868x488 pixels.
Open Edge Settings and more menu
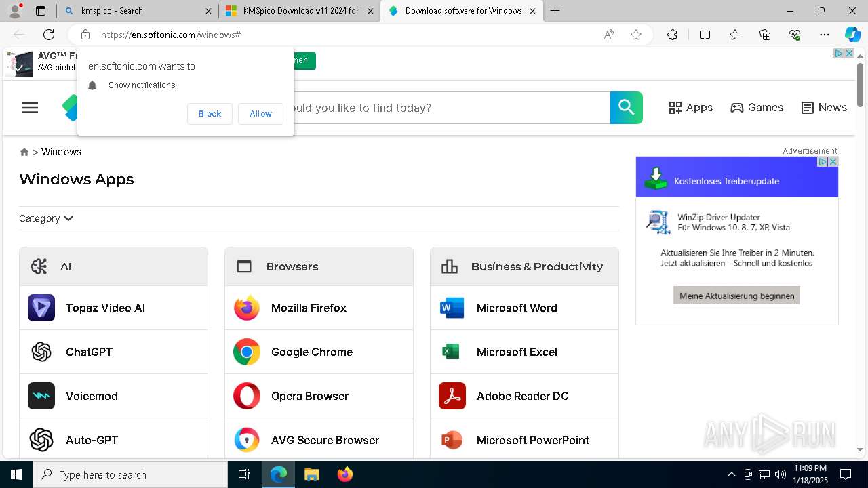click(x=825, y=35)
